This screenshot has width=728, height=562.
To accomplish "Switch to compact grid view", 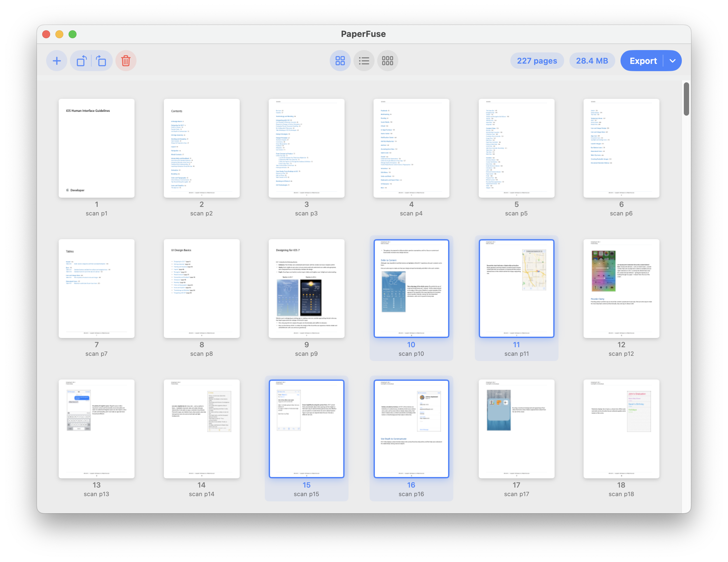I will (x=387, y=61).
